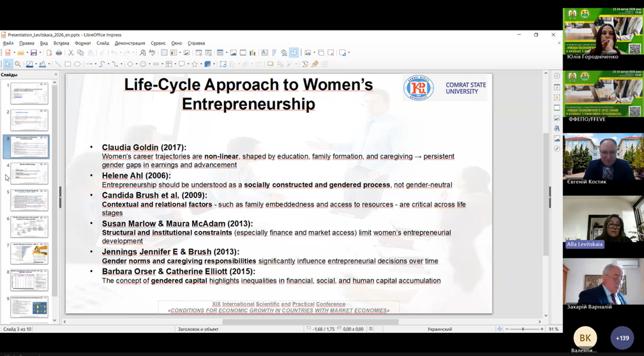644x356 pixels.
Task: Close the Слайды slide panel
Action: click(56, 75)
